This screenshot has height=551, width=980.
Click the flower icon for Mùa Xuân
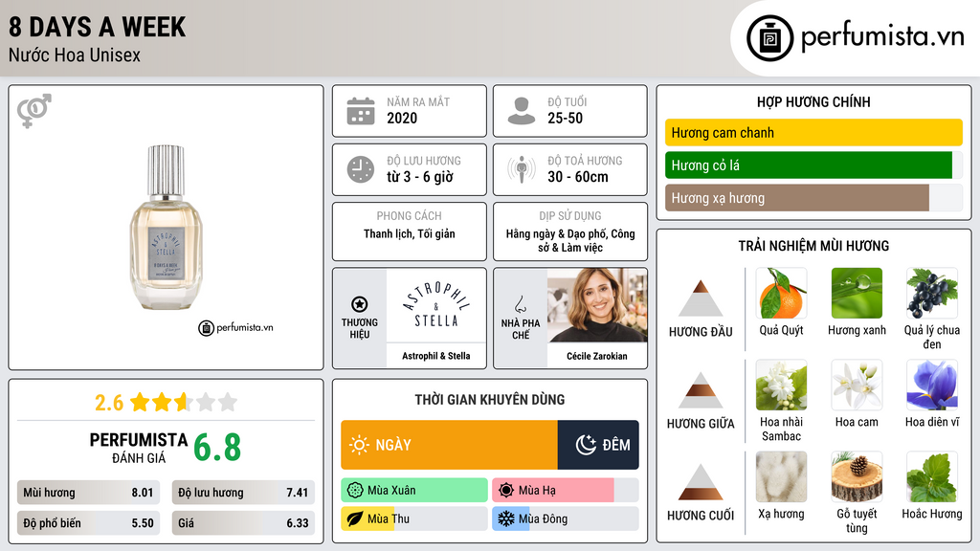click(x=355, y=490)
